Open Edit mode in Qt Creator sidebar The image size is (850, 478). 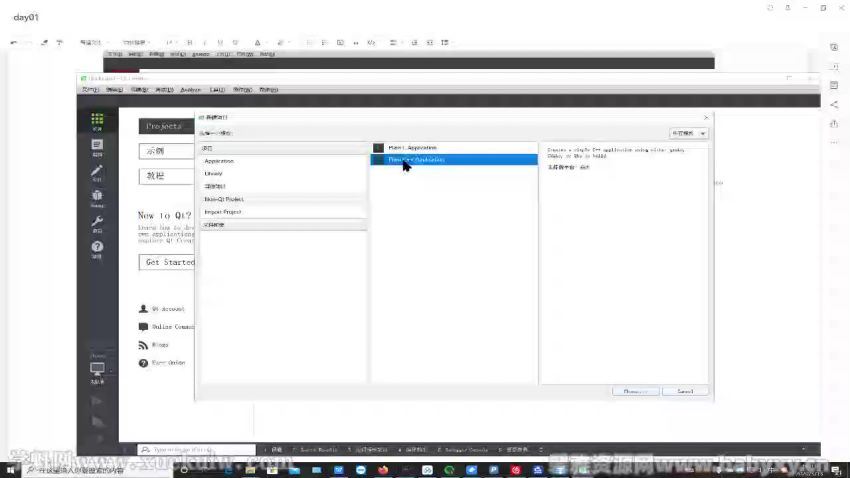point(97,147)
